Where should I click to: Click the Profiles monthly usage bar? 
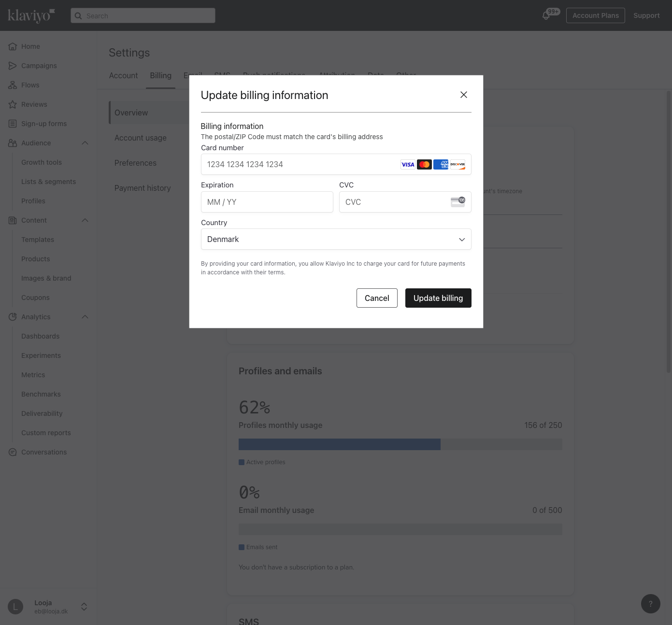(400, 444)
